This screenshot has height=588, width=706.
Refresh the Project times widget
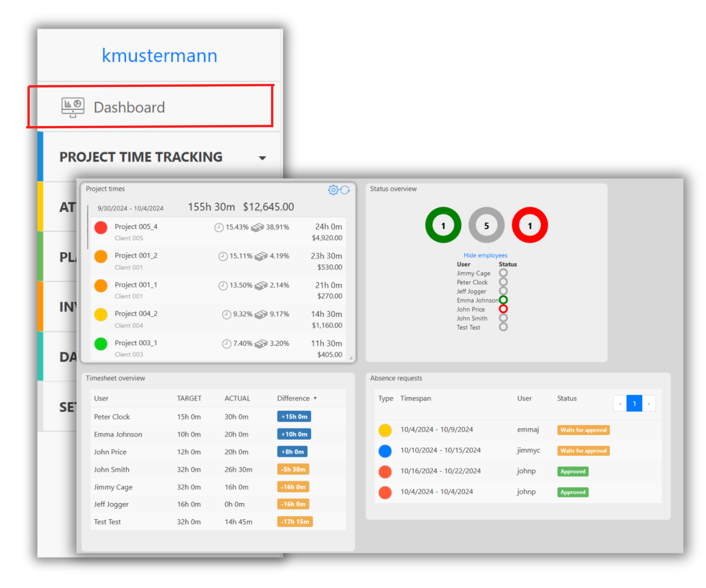pyautogui.click(x=345, y=190)
